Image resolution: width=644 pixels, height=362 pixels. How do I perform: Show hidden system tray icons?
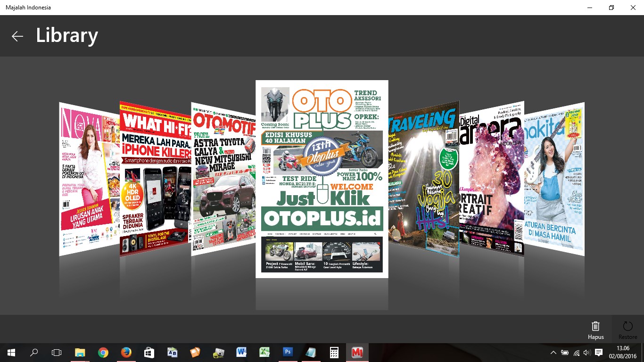(553, 353)
